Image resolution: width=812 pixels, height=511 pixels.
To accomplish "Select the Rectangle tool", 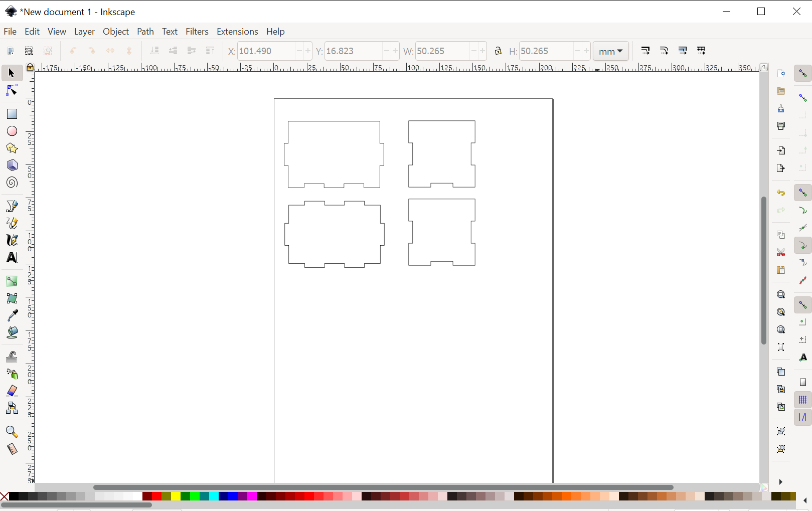I will 12,114.
